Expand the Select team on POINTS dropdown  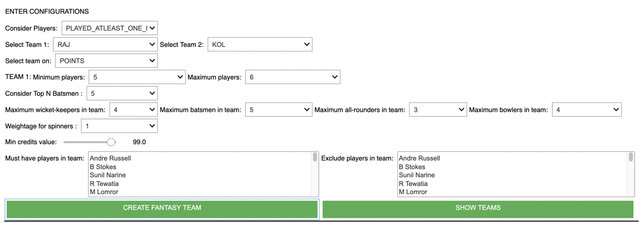(x=106, y=61)
